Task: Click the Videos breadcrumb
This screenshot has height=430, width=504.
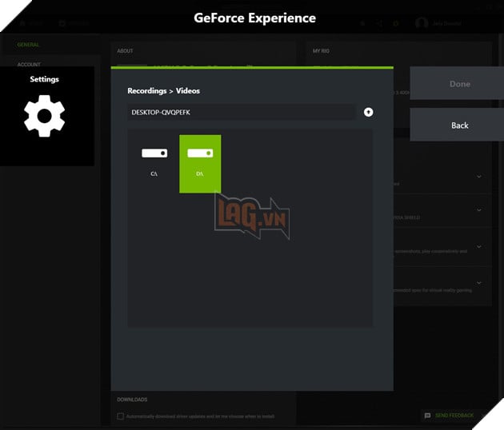Action: 188,91
